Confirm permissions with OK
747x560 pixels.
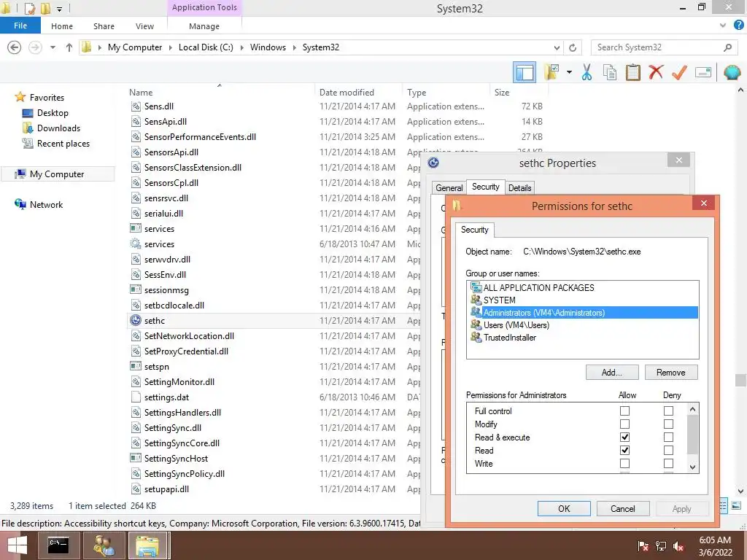click(564, 508)
